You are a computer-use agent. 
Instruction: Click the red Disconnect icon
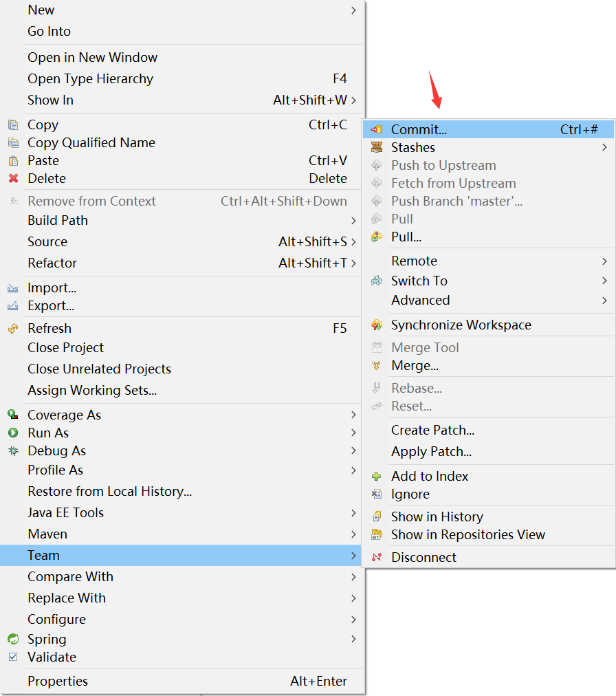click(x=376, y=558)
